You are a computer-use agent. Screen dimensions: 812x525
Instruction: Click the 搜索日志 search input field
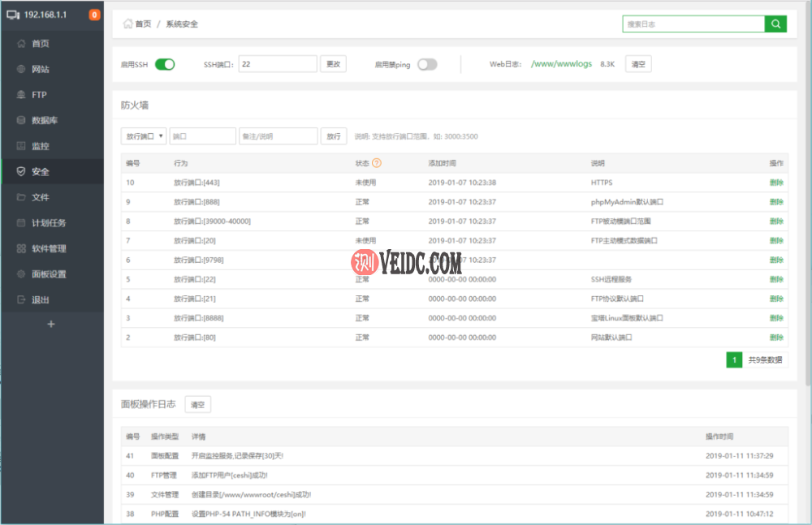(x=693, y=24)
